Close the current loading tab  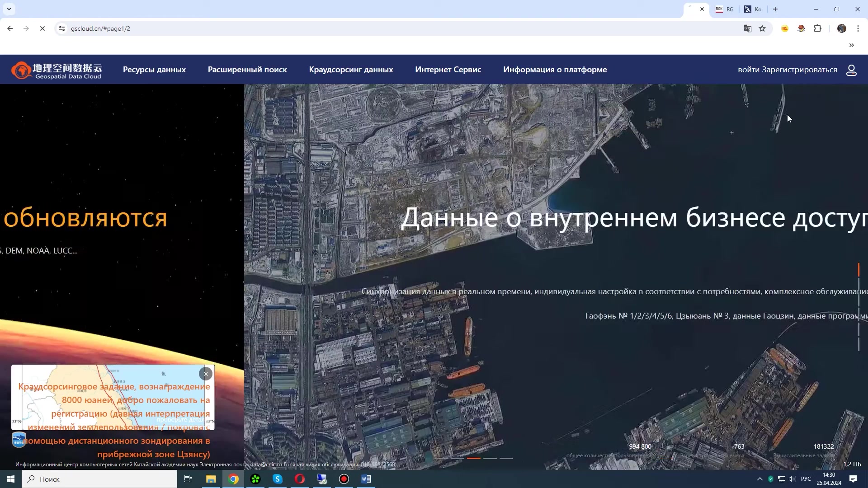[702, 9]
